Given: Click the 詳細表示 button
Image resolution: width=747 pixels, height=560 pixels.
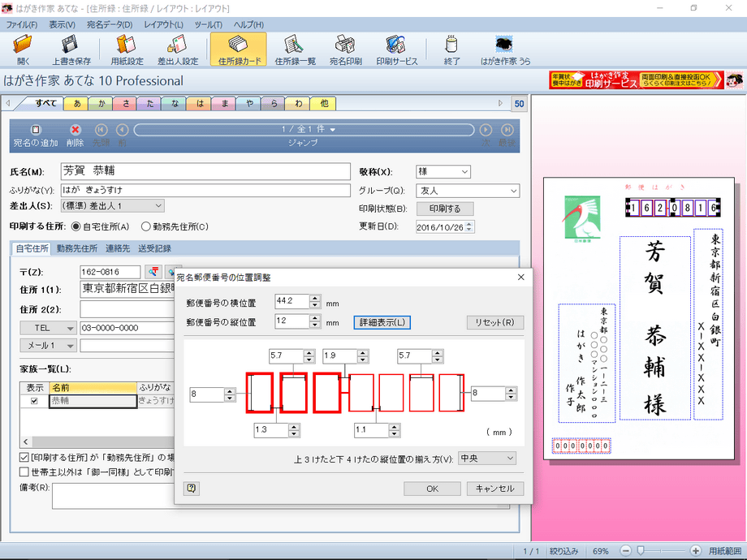Looking at the screenshot, I should 382,322.
